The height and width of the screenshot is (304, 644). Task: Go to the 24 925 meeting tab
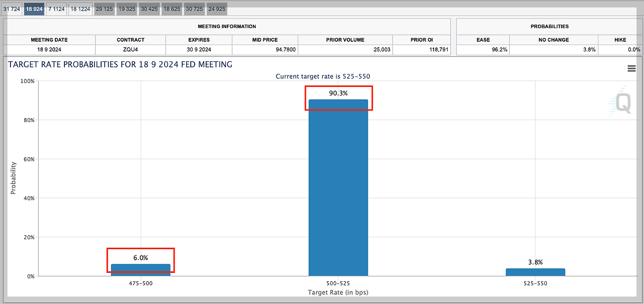(216, 9)
